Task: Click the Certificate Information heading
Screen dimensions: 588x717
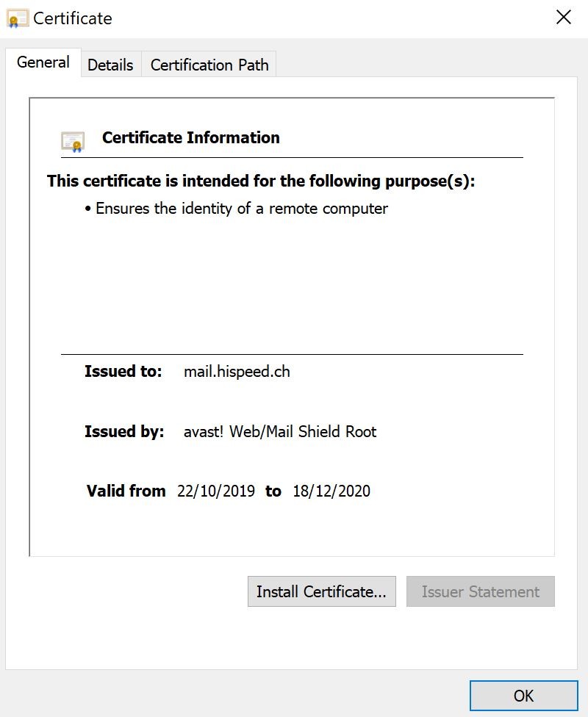Action: (190, 137)
